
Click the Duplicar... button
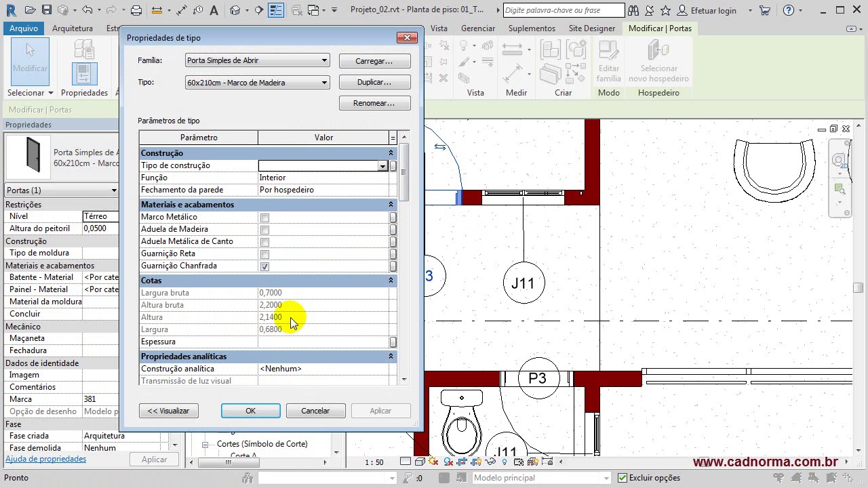374,82
